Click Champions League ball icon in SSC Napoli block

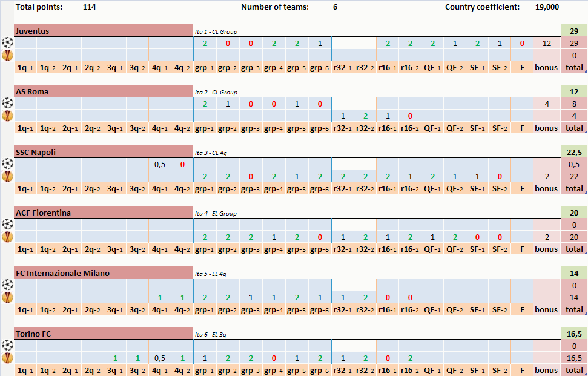[7, 164]
